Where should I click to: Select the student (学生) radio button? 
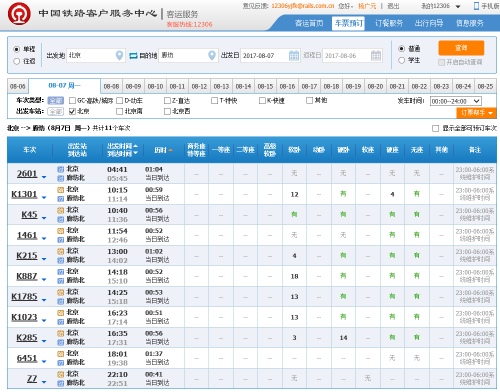(402, 60)
